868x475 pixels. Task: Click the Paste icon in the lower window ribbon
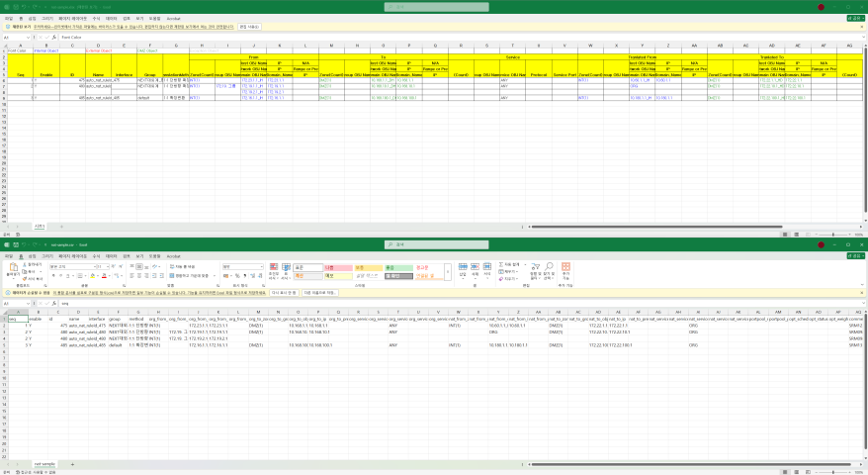click(x=13, y=268)
